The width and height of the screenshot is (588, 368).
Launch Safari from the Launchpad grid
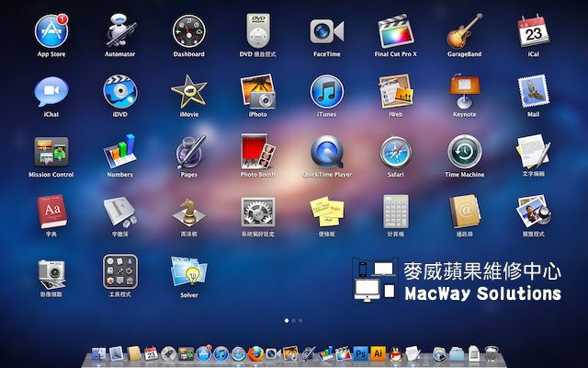point(396,152)
